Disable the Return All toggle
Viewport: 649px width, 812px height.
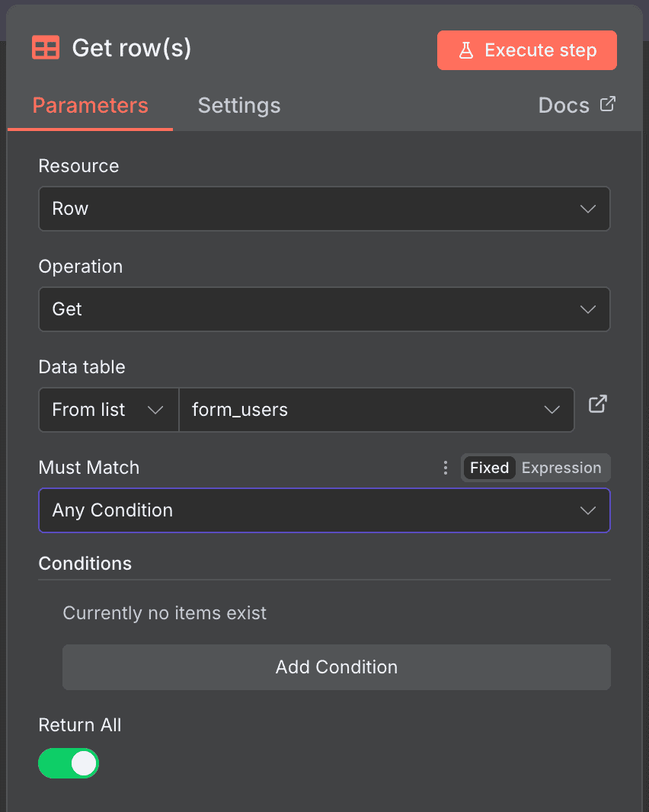69,763
